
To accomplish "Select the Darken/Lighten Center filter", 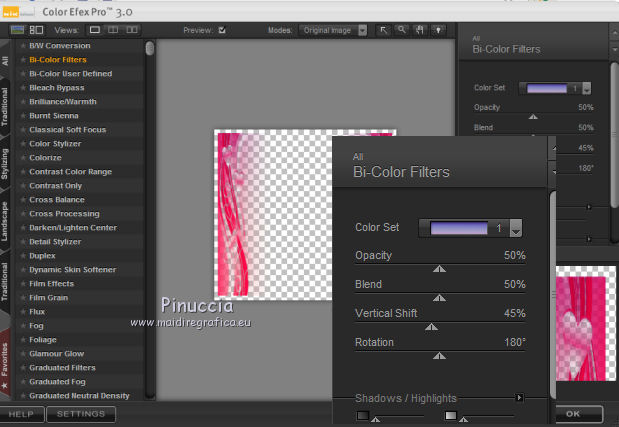I will click(x=73, y=228).
